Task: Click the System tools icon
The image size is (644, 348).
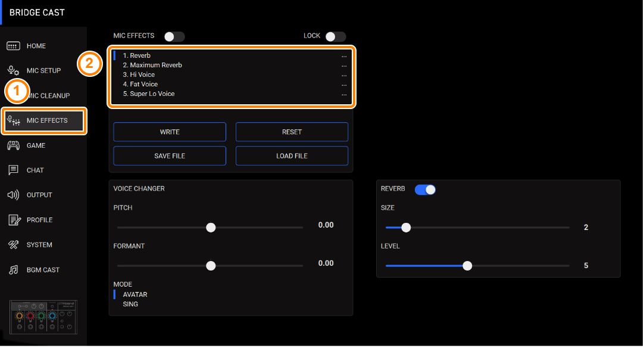Action: (14, 245)
